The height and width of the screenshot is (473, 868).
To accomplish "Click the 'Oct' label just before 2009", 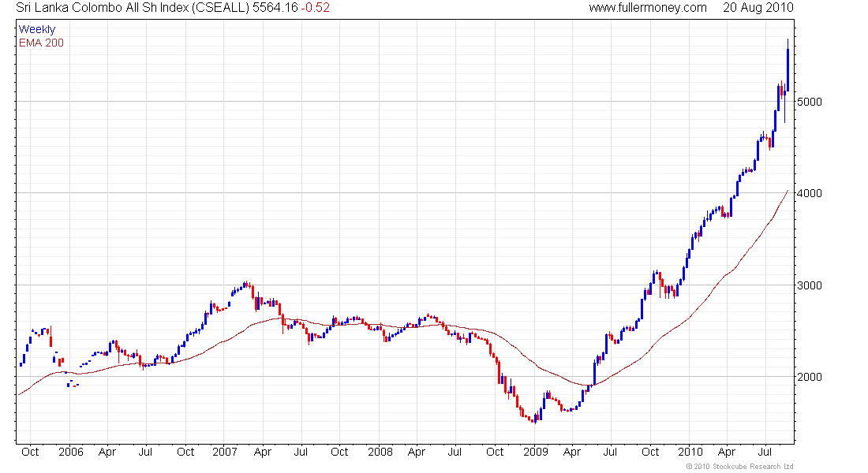I will point(495,452).
